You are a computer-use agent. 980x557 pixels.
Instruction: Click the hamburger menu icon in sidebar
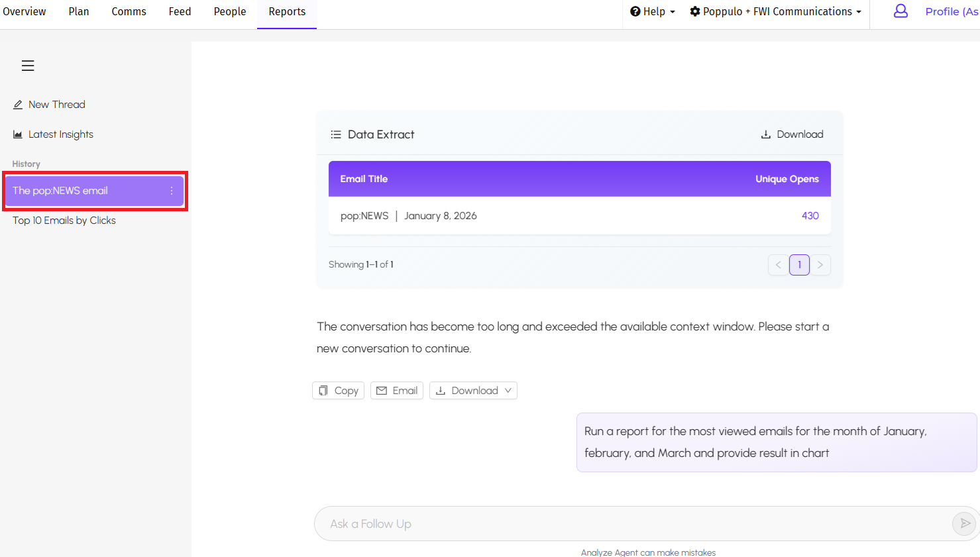pos(28,66)
